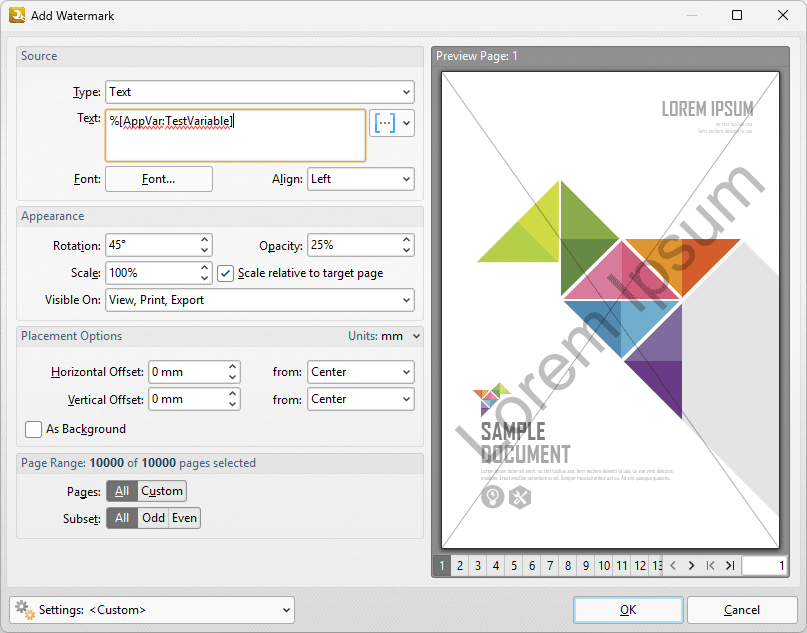The height and width of the screenshot is (633, 807).
Task: Decrease Horizontal Offset with down arrow
Action: coord(233,377)
